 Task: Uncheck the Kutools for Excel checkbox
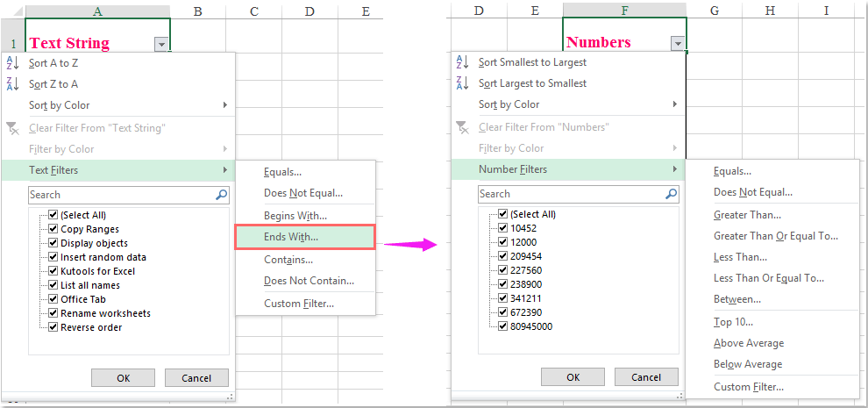(x=53, y=271)
